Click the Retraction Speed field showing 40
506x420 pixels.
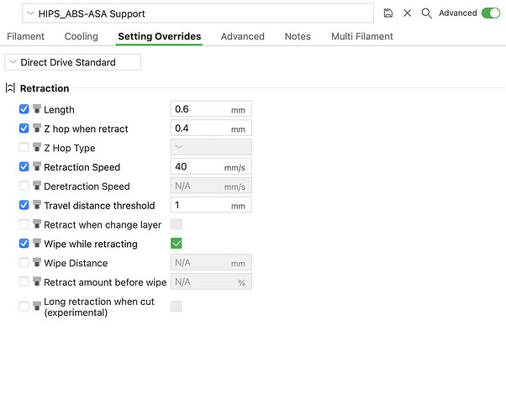tap(211, 166)
